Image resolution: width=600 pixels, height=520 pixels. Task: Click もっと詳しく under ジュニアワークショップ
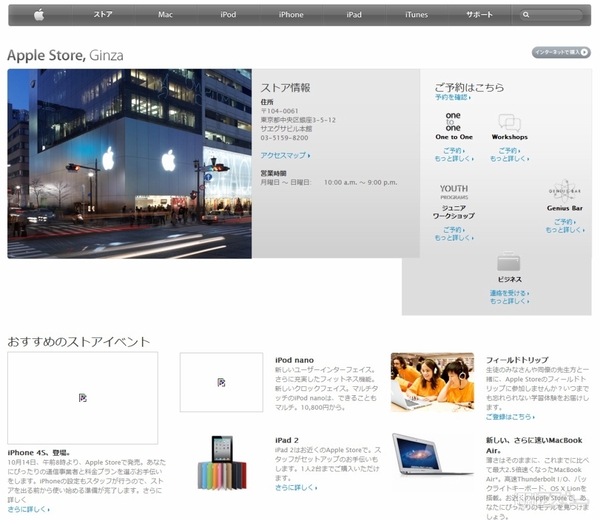tap(454, 238)
